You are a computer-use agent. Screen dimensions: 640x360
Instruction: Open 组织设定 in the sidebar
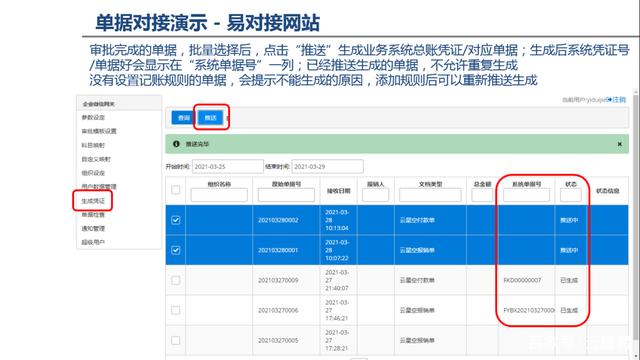click(x=93, y=173)
